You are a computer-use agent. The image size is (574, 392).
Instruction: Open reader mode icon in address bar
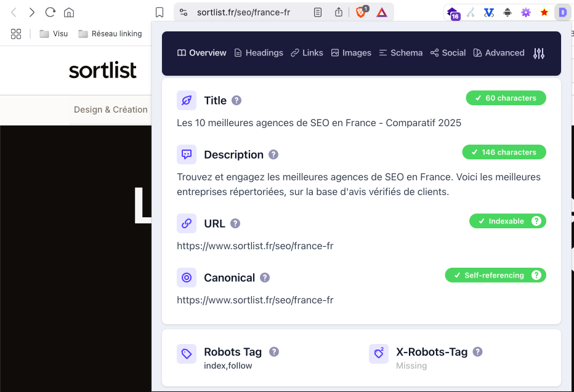[318, 12]
